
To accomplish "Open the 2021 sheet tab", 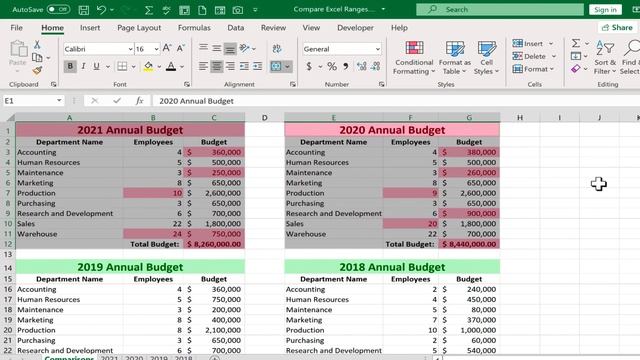I will coord(109,358).
